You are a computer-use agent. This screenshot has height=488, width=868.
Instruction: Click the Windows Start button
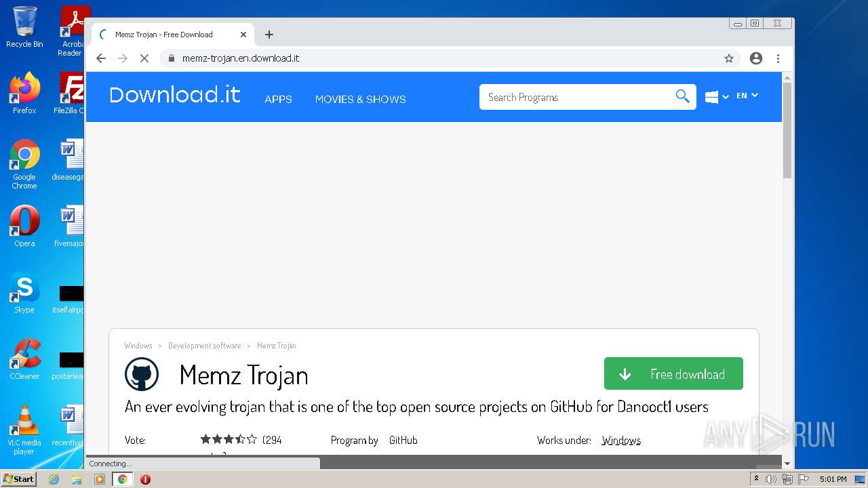coord(19,479)
